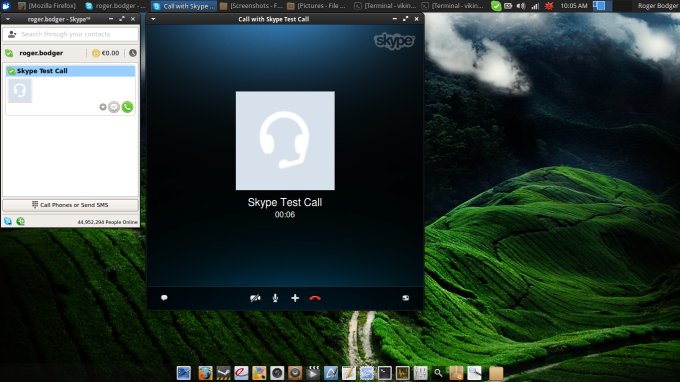Open chat bubble in call window
The width and height of the screenshot is (680, 382).
pyautogui.click(x=164, y=297)
